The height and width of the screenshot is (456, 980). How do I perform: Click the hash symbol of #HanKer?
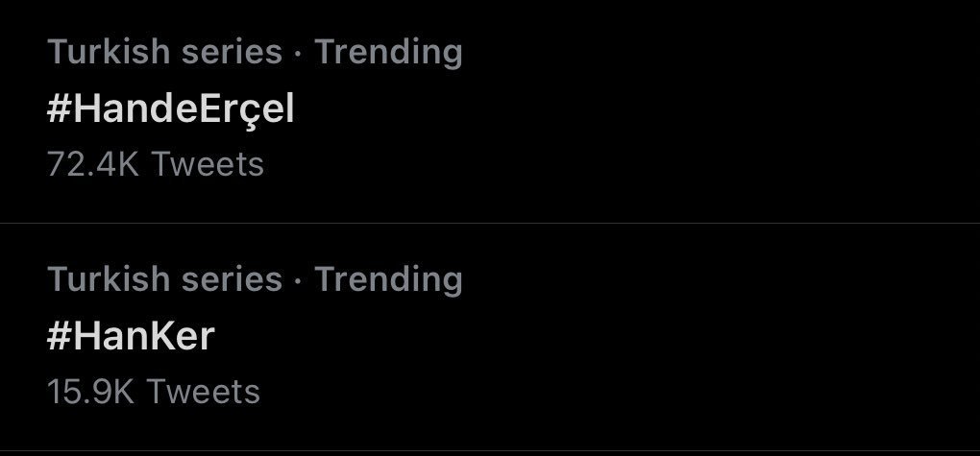(x=59, y=337)
